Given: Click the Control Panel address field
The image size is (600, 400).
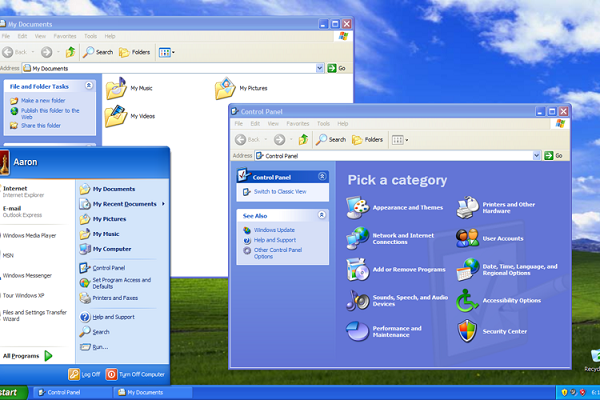Looking at the screenshot, I should click(398, 155).
